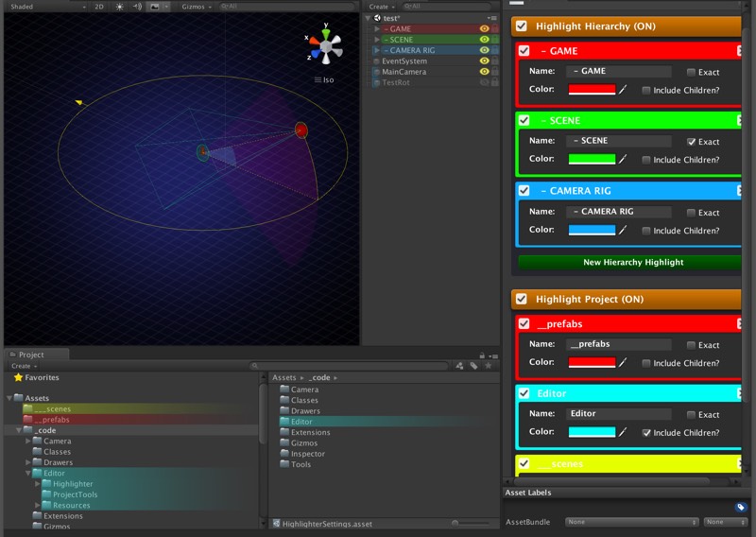Collapse the Editor folder in tree
Viewport: 756px width, 537px height.
pos(27,474)
